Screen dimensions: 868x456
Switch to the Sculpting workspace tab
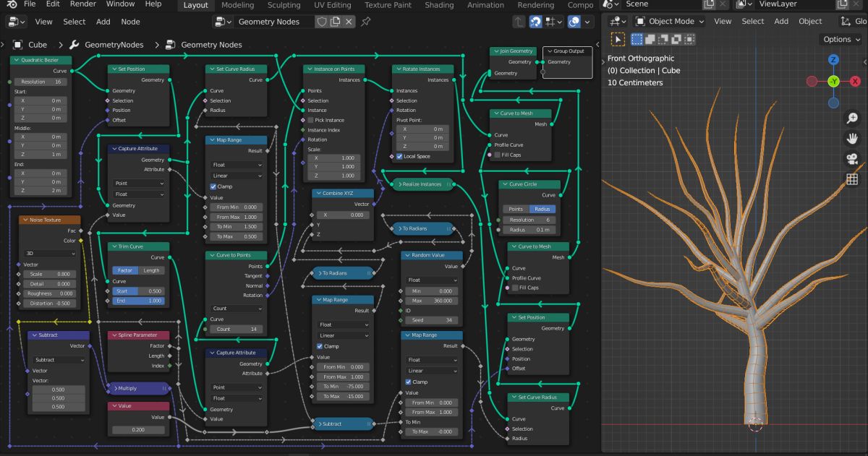point(284,5)
